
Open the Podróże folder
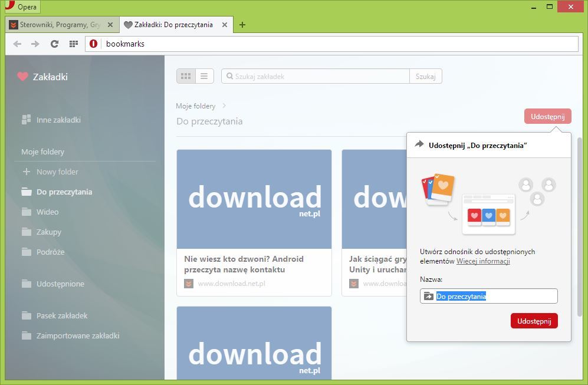[50, 252]
